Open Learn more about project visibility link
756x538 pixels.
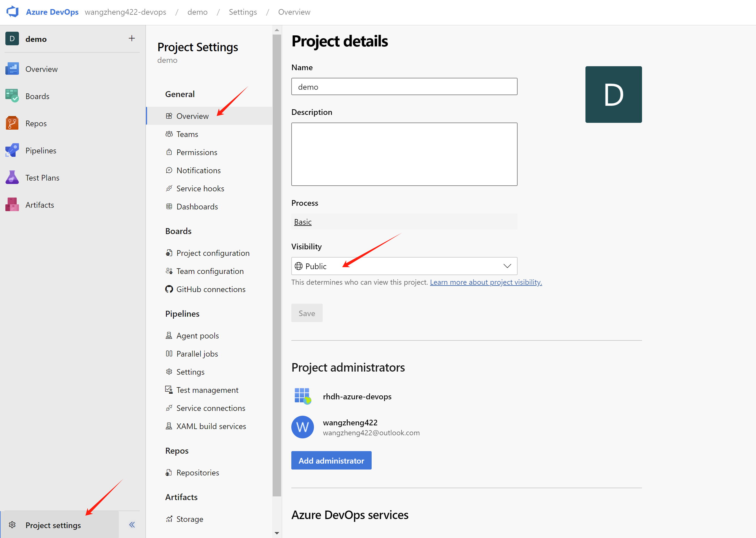[486, 282]
